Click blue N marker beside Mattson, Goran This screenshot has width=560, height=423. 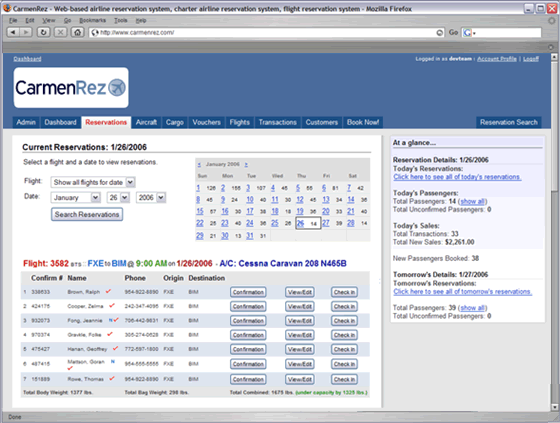(x=112, y=362)
